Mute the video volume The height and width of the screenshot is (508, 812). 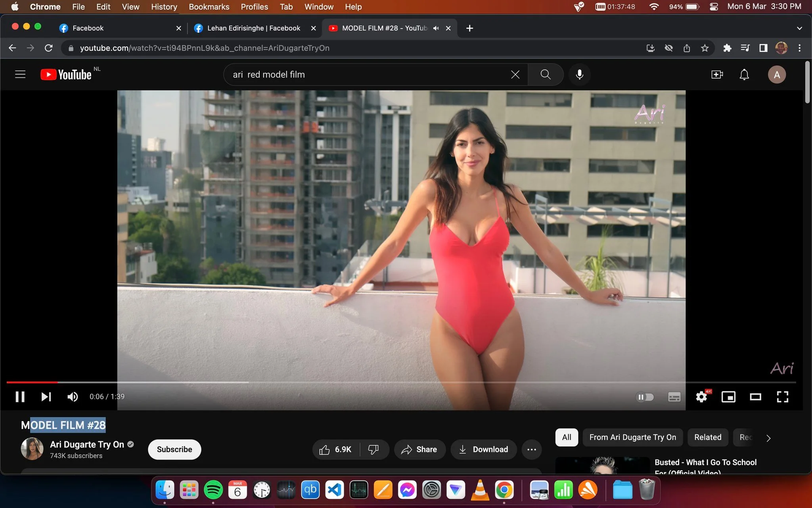tap(72, 396)
